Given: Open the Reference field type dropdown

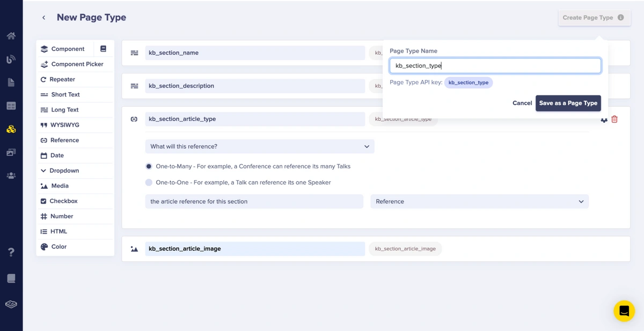Looking at the screenshot, I should [479, 202].
